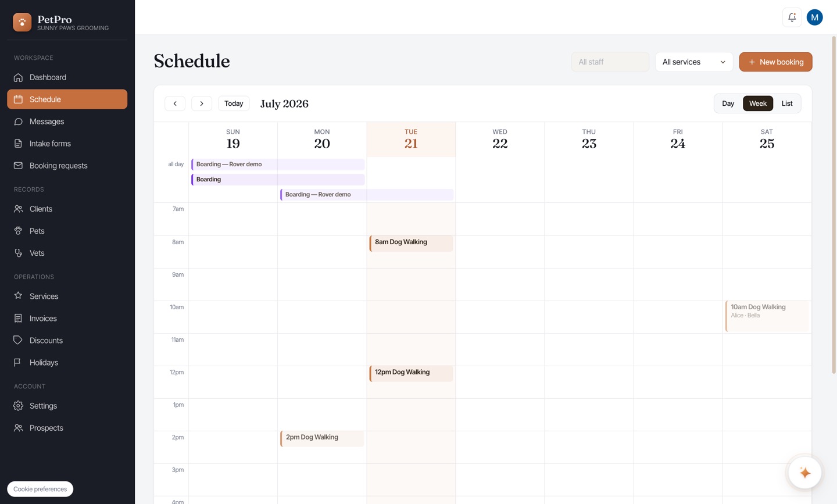The height and width of the screenshot is (504, 837).
Task: Click the July 2026 month title
Action: 284,104
